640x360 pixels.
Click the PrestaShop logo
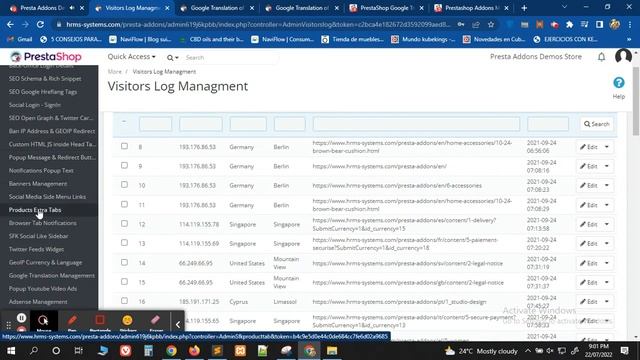point(46,57)
